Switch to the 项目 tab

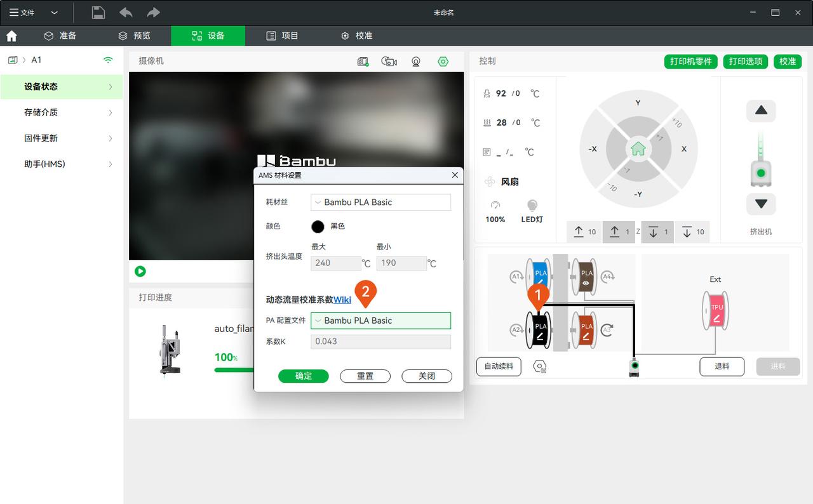click(x=282, y=36)
